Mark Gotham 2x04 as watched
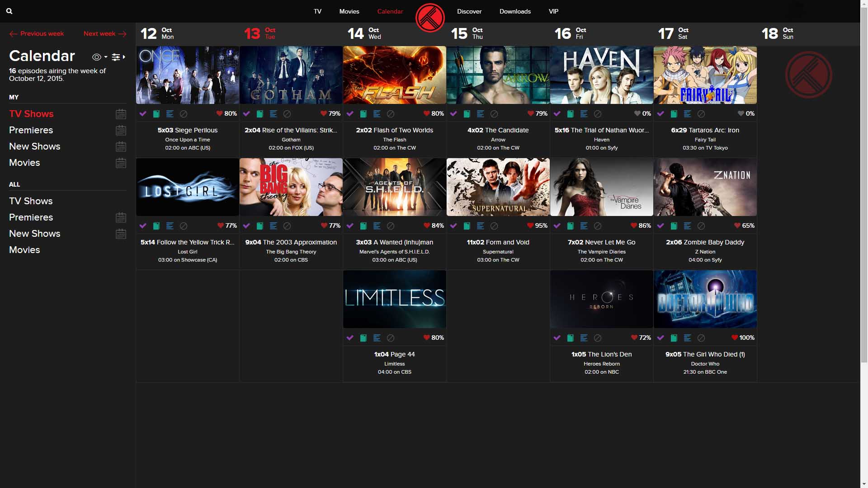Screen dimensions: 868x488 click(x=246, y=114)
